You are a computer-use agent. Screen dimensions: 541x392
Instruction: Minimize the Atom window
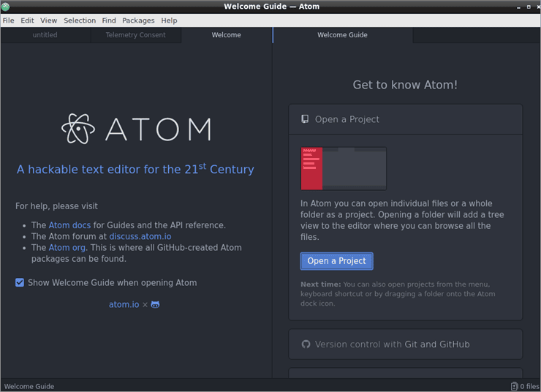[x=518, y=7]
